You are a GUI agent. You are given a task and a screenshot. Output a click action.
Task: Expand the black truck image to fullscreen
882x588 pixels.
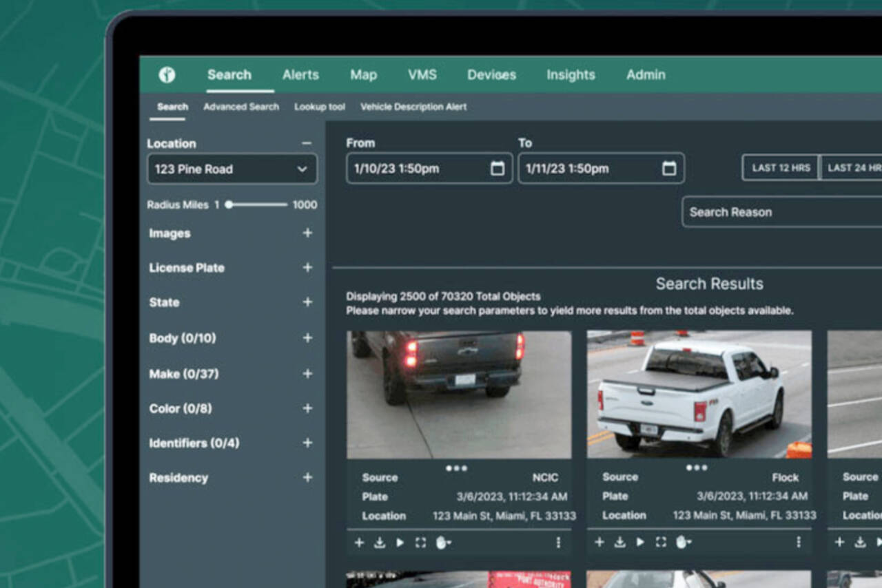420,543
